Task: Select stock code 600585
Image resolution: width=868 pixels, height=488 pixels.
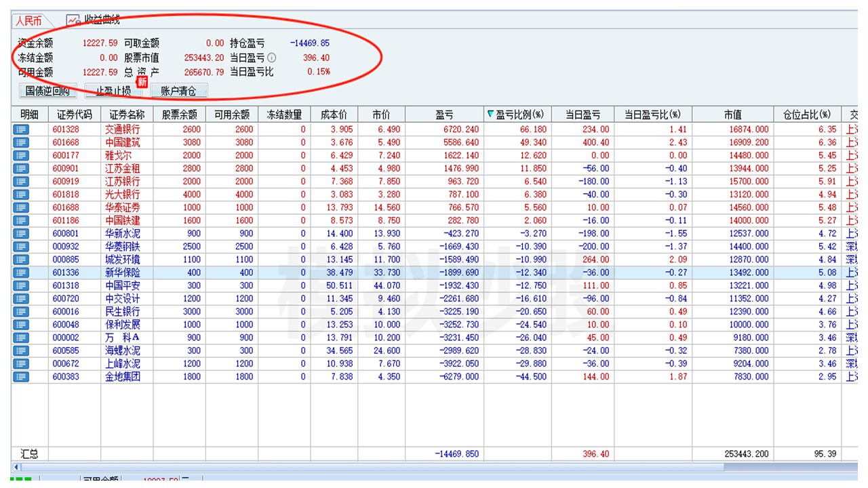Action: point(66,350)
